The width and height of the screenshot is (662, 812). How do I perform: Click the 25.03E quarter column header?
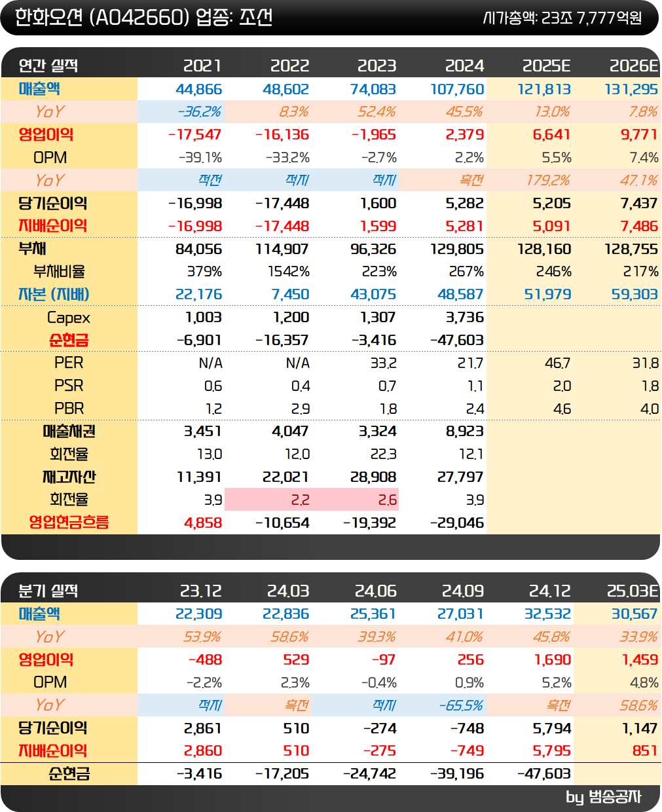(633, 591)
